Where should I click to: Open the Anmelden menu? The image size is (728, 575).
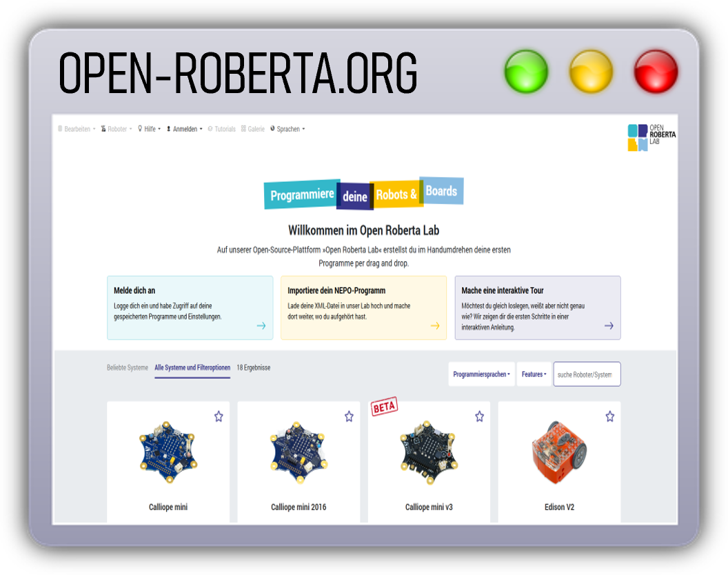click(x=185, y=129)
